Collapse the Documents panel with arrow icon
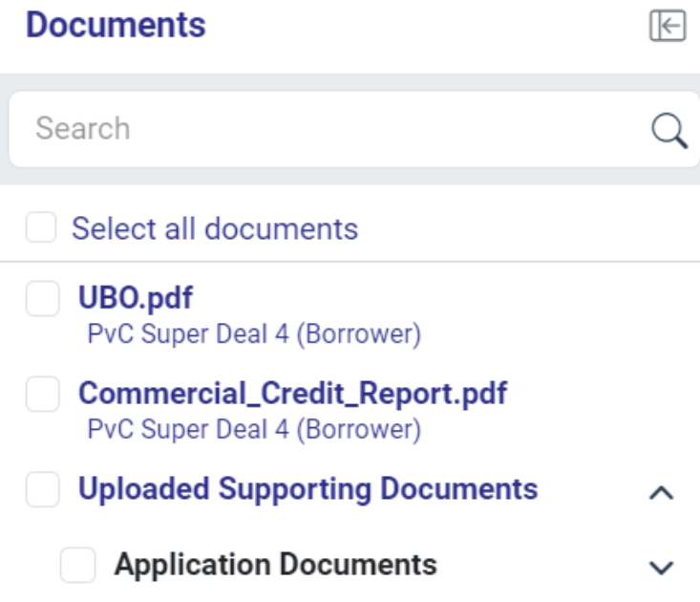Image resolution: width=700 pixels, height=602 pixels. point(668,26)
